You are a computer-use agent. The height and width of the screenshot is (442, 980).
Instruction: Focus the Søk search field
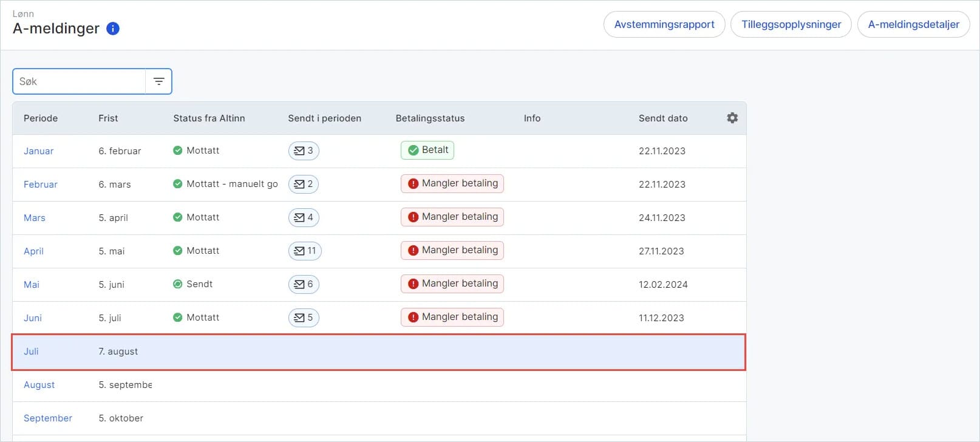point(79,81)
